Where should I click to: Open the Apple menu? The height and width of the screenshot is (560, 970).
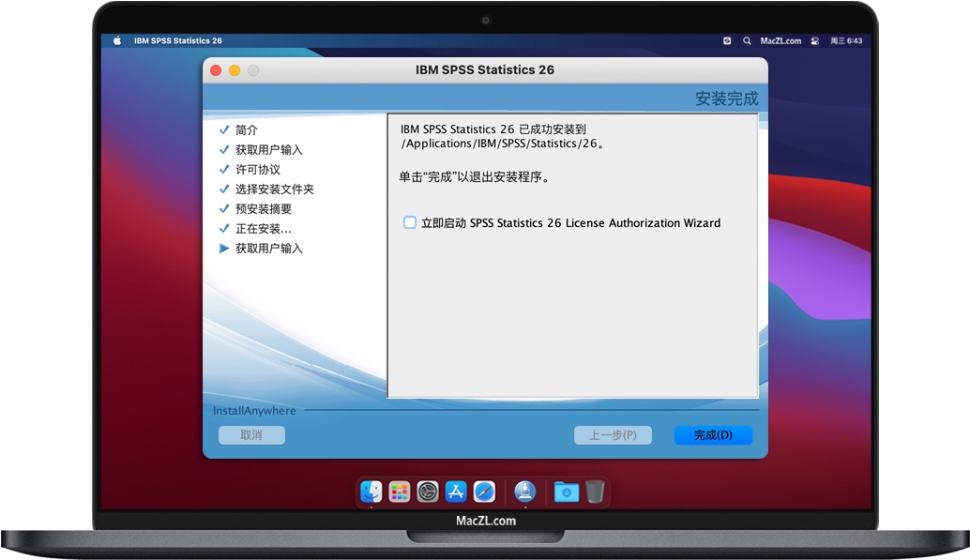[x=116, y=40]
